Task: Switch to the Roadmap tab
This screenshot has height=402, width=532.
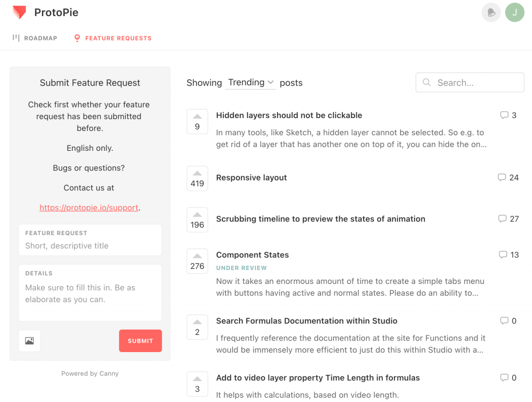Action: pos(35,38)
